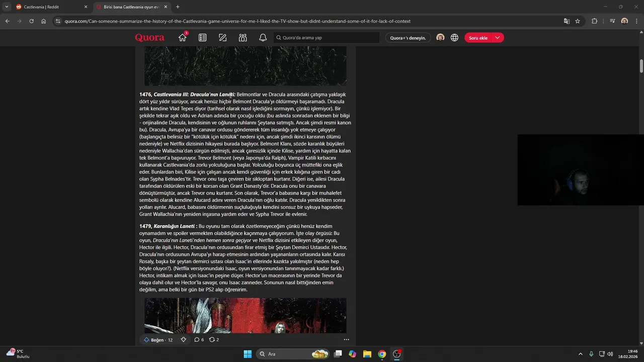Open the Quora home feed icon
644x362 pixels.
pos(182,38)
